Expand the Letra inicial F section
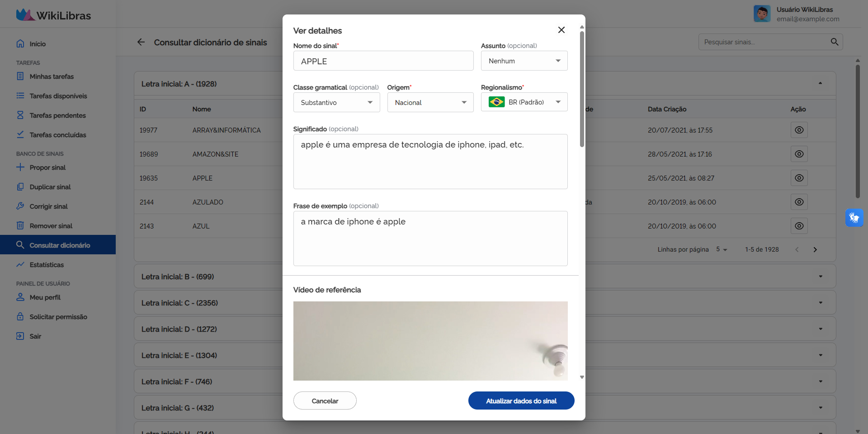Viewport: 868px width, 434px height. click(821, 382)
